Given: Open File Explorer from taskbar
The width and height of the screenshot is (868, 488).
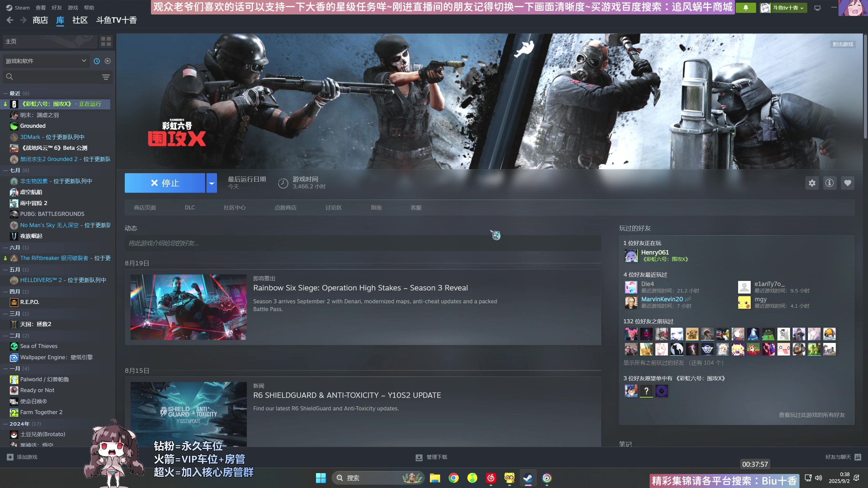Looking at the screenshot, I should coord(435,478).
